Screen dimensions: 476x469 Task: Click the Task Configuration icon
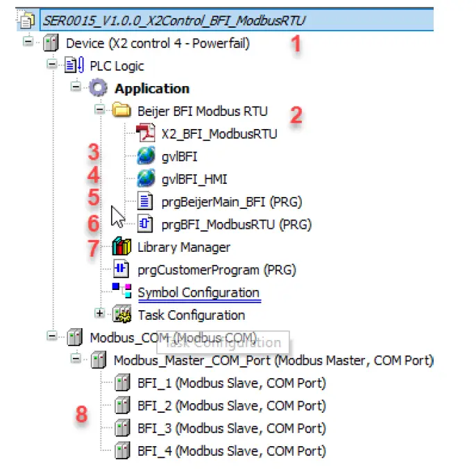tap(121, 314)
